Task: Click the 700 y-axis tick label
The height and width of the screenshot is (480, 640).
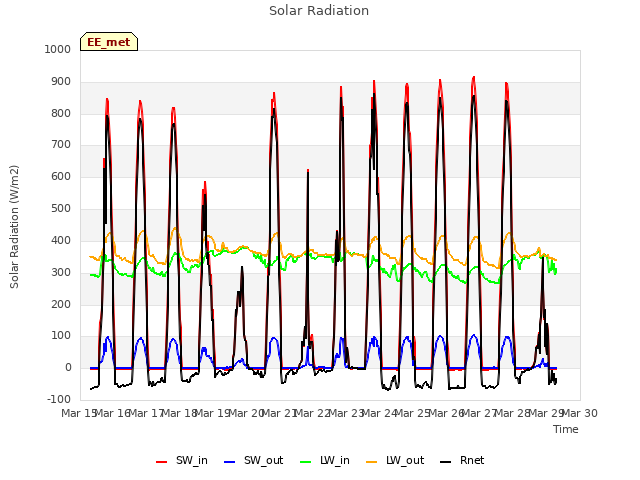Action: click(x=61, y=144)
